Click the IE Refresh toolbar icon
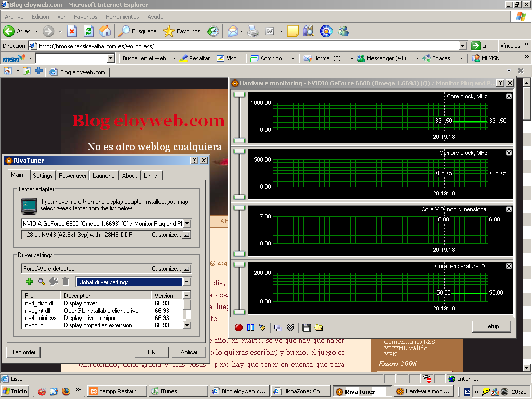Screen dimensions: 532x399 coord(88,31)
